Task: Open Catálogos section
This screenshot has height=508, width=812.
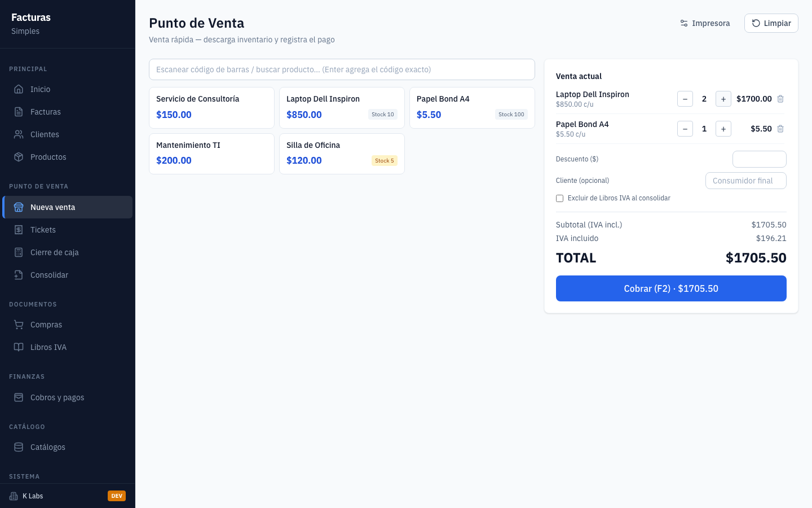Action: click(x=68, y=447)
